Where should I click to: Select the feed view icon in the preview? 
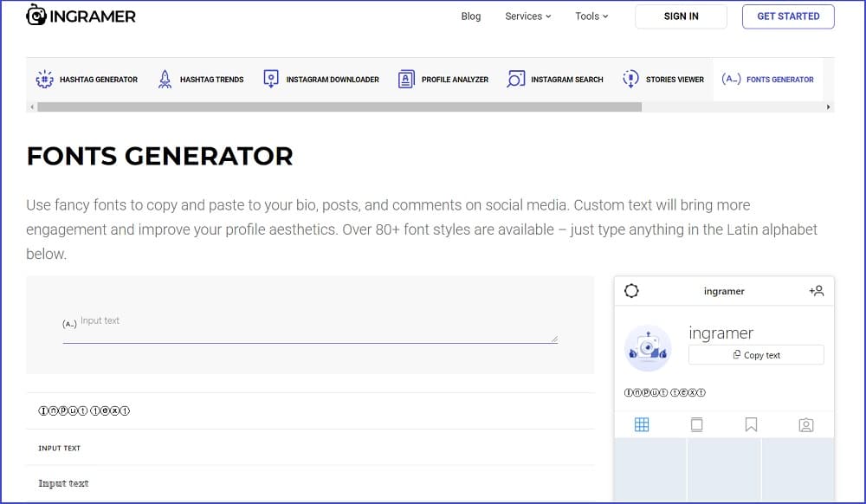click(x=696, y=424)
